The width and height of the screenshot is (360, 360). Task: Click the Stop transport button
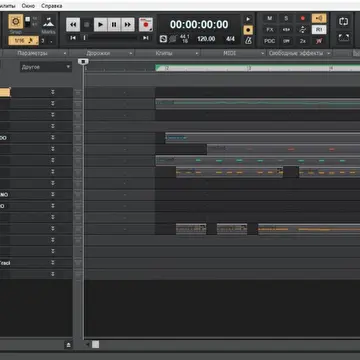point(87,25)
